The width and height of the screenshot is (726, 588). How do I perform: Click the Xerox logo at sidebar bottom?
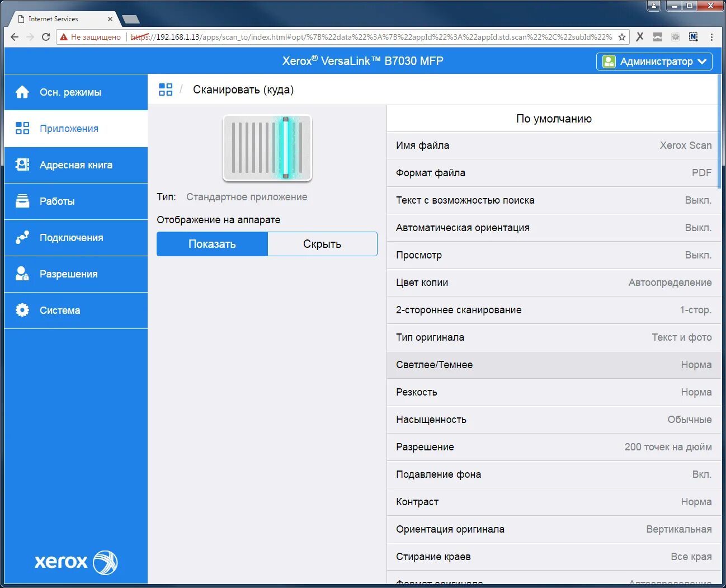tap(76, 562)
